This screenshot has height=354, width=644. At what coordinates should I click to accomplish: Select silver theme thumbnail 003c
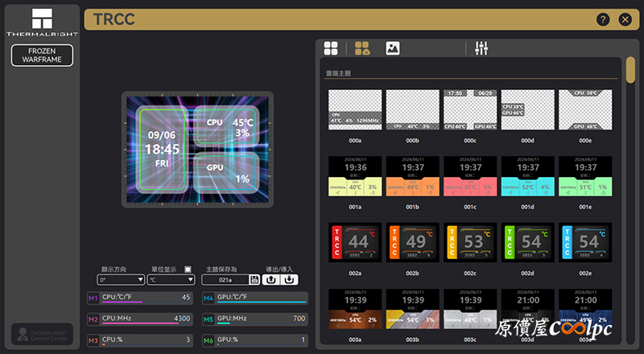pos(470,309)
